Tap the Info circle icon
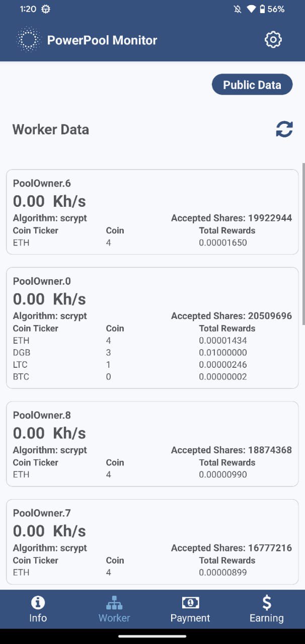Image resolution: width=305 pixels, height=644 pixels. (x=38, y=602)
